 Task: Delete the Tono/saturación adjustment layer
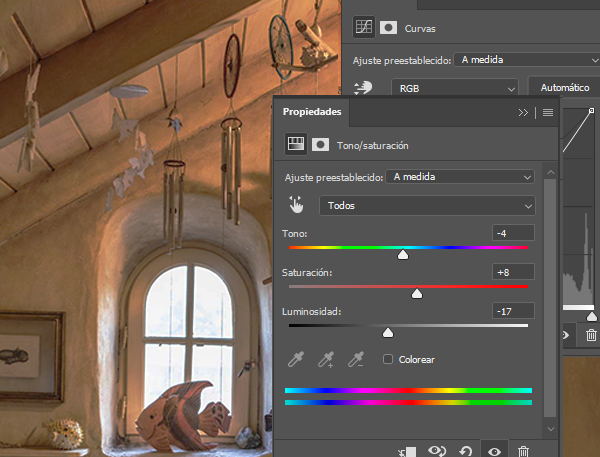coord(523,452)
